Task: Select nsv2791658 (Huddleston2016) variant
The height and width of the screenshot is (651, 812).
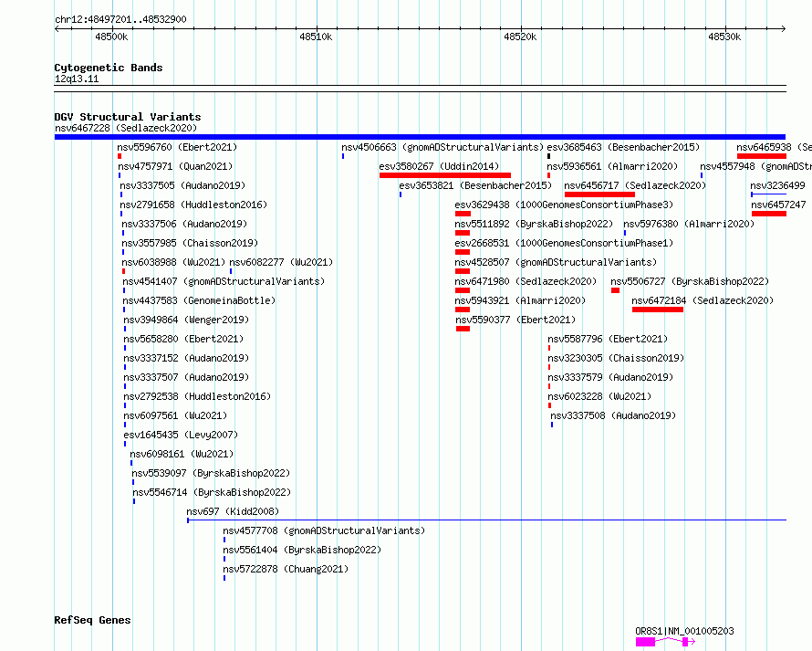Action: (193, 205)
